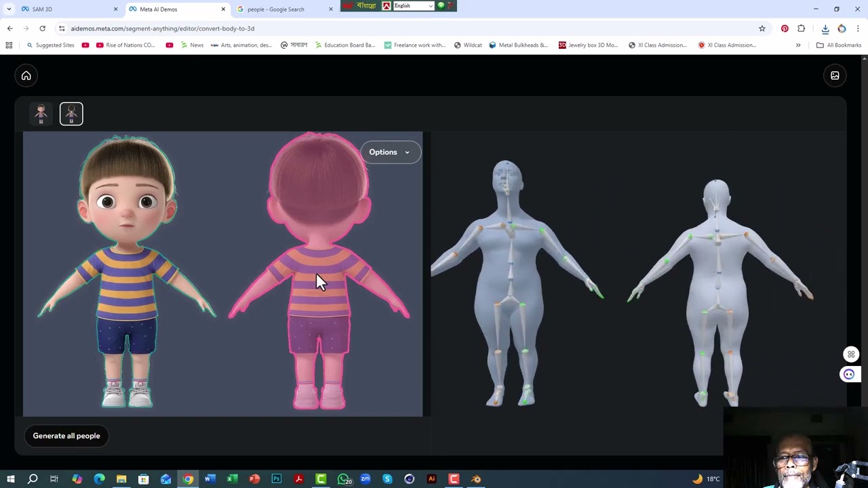Image resolution: width=868 pixels, height=488 pixels.
Task: Open PowerPoint from taskbar
Action: (254, 479)
